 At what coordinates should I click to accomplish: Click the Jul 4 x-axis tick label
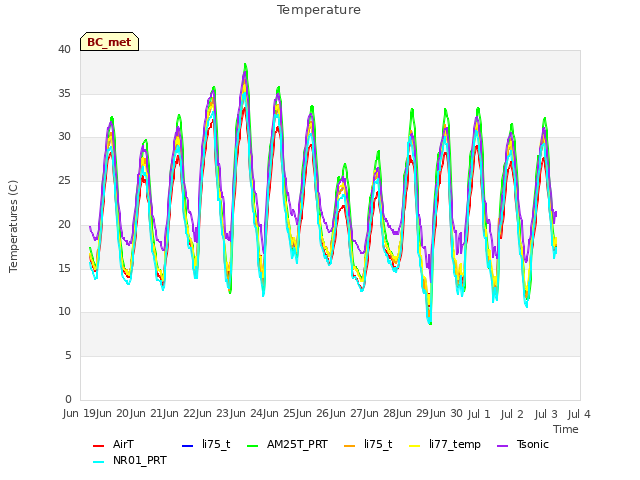click(x=579, y=414)
